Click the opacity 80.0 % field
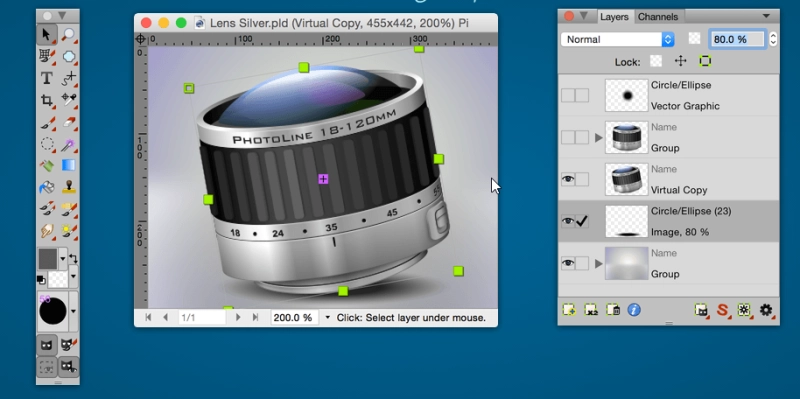 (x=737, y=39)
